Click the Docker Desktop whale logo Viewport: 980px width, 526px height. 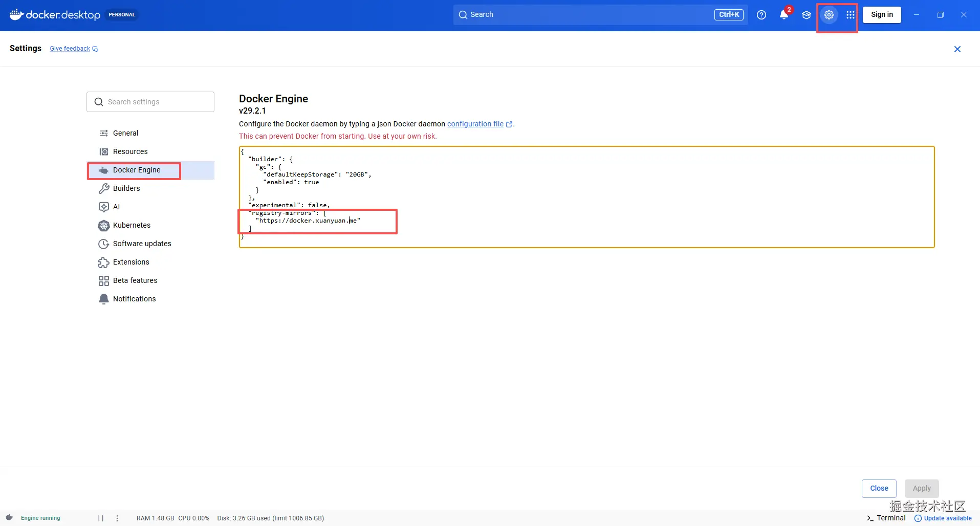(16, 14)
